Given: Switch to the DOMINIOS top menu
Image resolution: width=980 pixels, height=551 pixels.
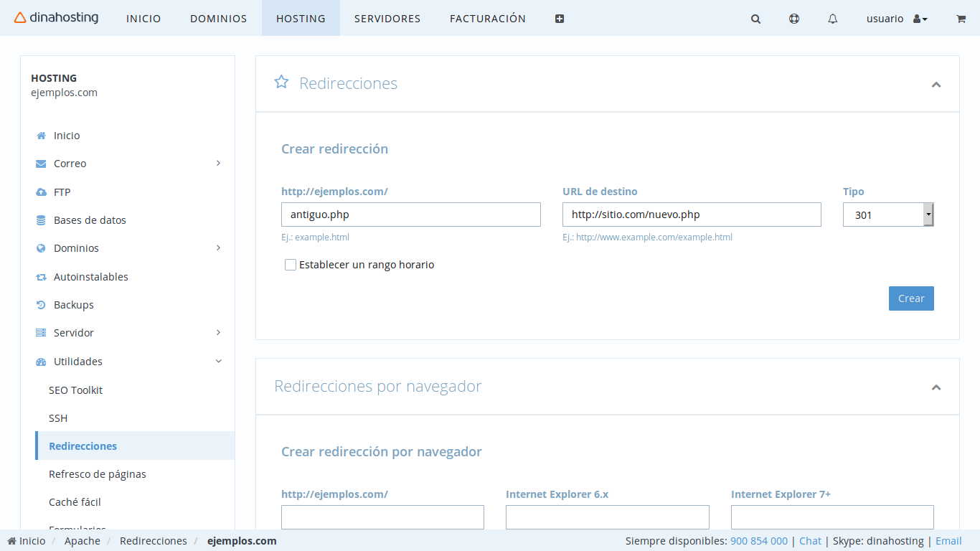Looking at the screenshot, I should click(218, 19).
